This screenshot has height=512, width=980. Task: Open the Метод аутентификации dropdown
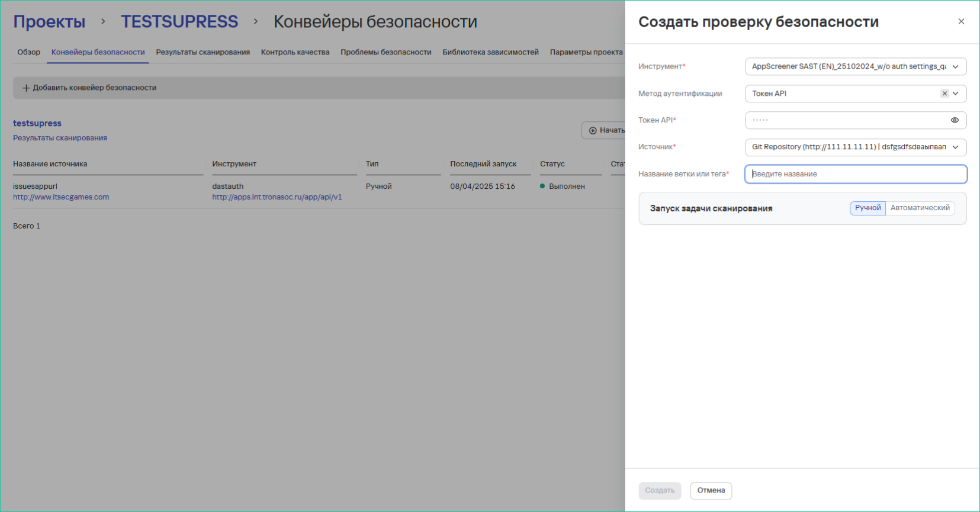tap(956, 94)
